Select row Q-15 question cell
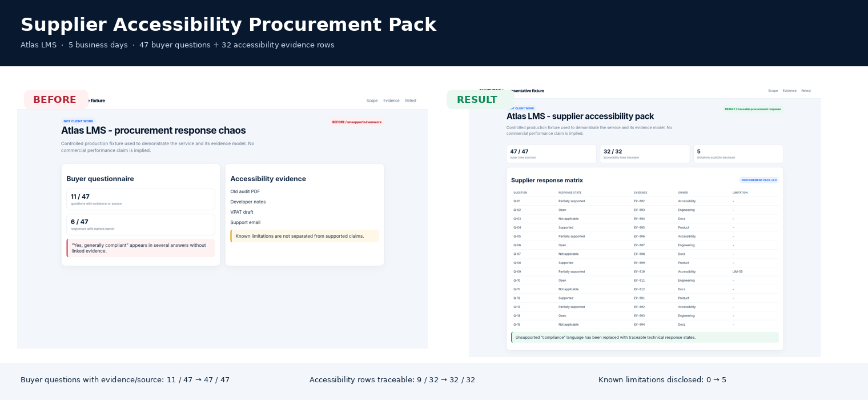The height and width of the screenshot is (400, 868). coord(517,325)
